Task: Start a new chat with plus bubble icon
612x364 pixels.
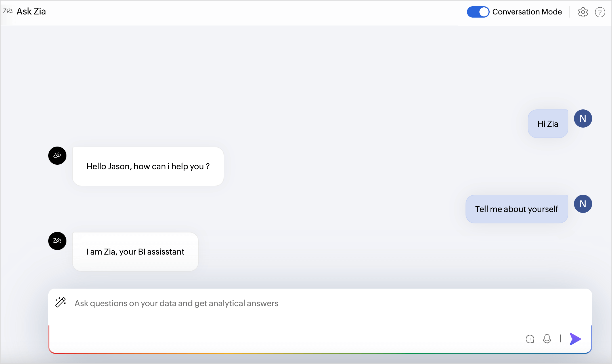Action: tap(530, 339)
